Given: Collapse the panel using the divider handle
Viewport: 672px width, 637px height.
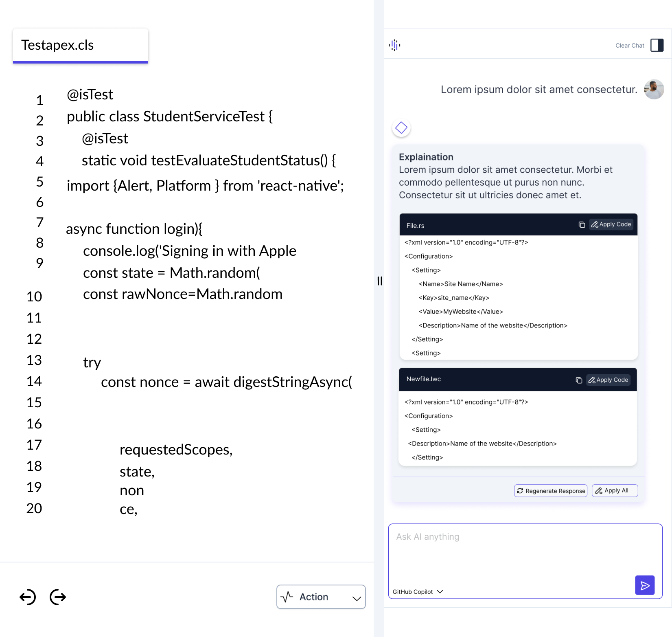Looking at the screenshot, I should coord(380,281).
